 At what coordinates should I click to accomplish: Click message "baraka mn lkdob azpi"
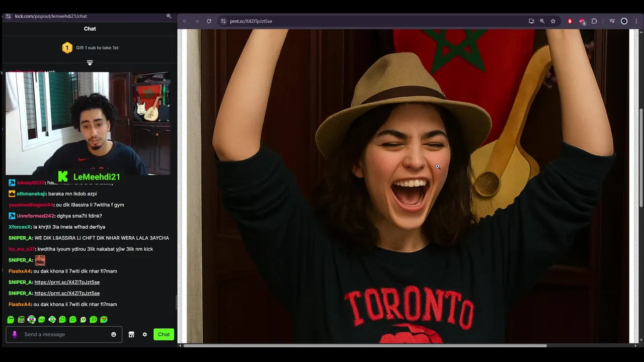(x=72, y=194)
